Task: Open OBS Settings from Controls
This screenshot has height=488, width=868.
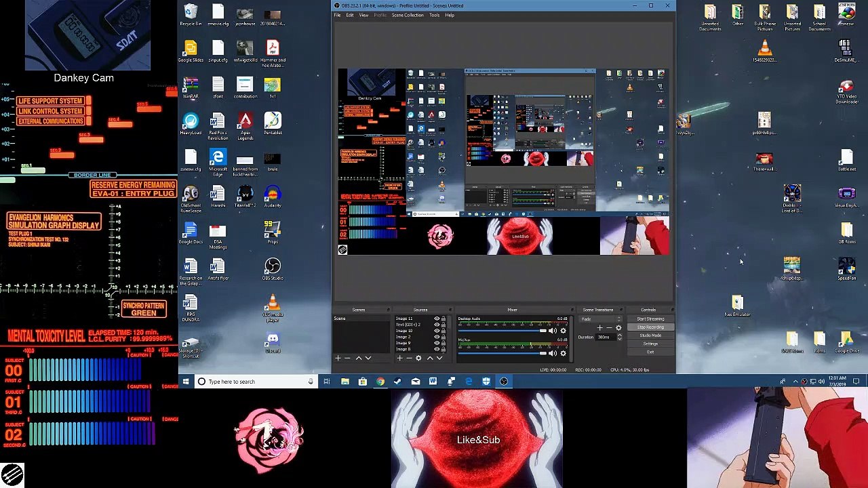Action: (650, 344)
